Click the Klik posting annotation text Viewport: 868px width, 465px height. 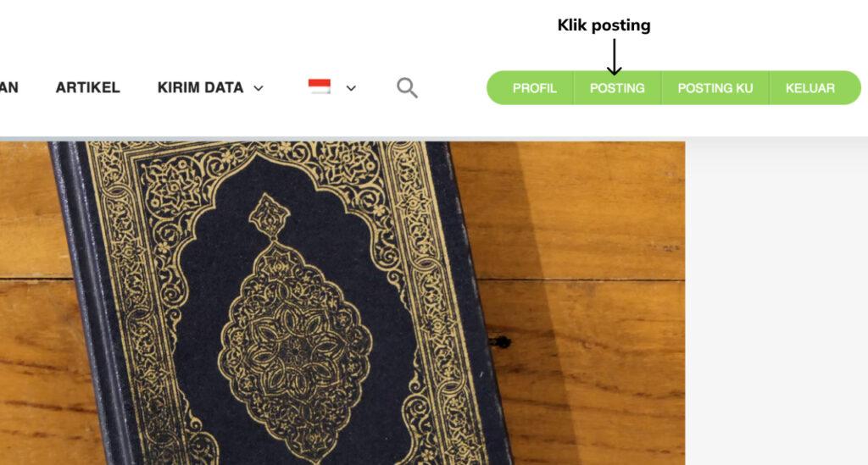pos(604,25)
